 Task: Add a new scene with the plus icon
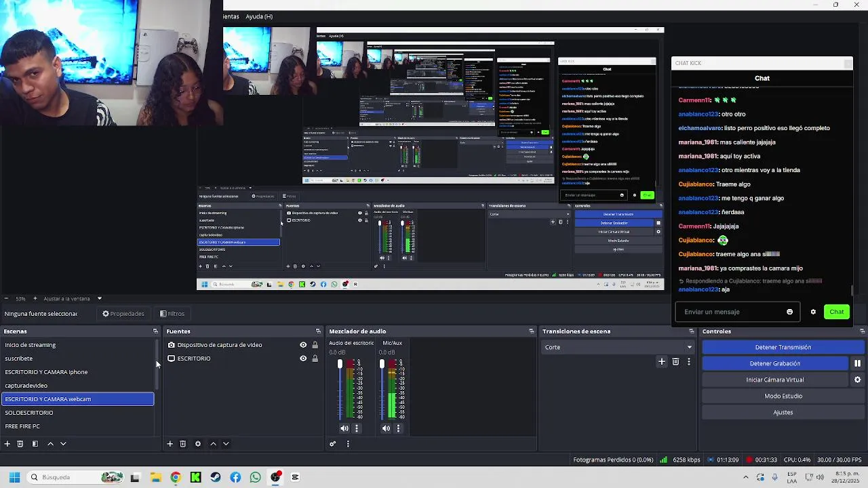point(7,444)
